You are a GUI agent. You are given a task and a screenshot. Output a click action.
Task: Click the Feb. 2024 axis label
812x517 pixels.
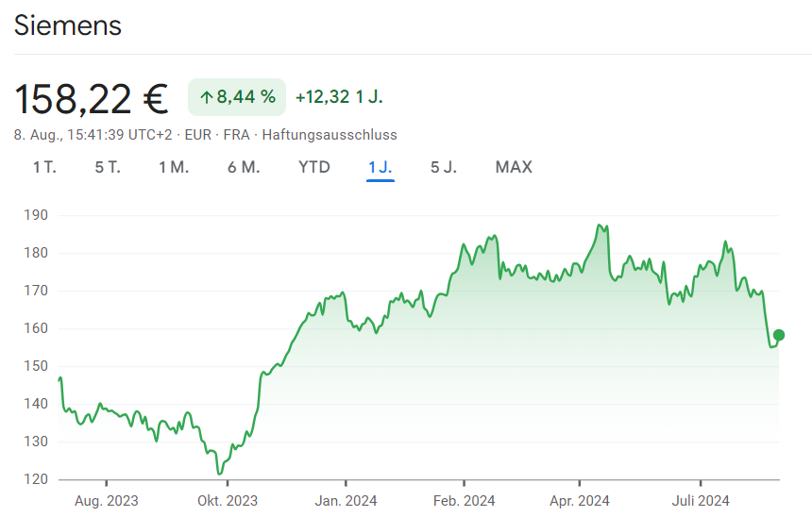pyautogui.click(x=464, y=501)
